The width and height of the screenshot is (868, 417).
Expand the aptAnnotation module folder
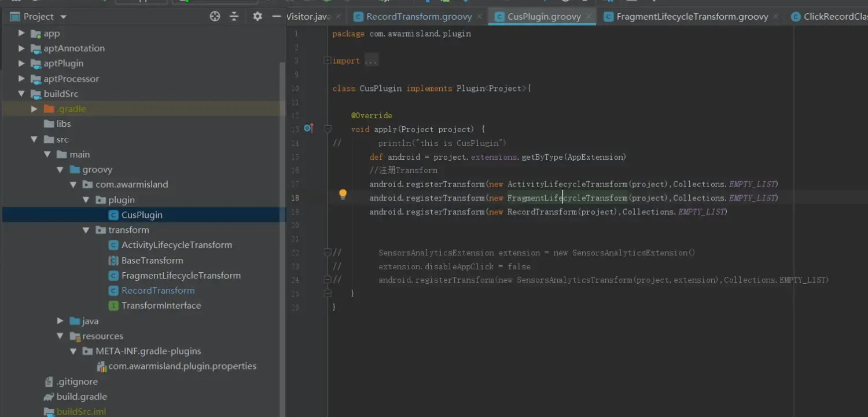[x=21, y=49]
